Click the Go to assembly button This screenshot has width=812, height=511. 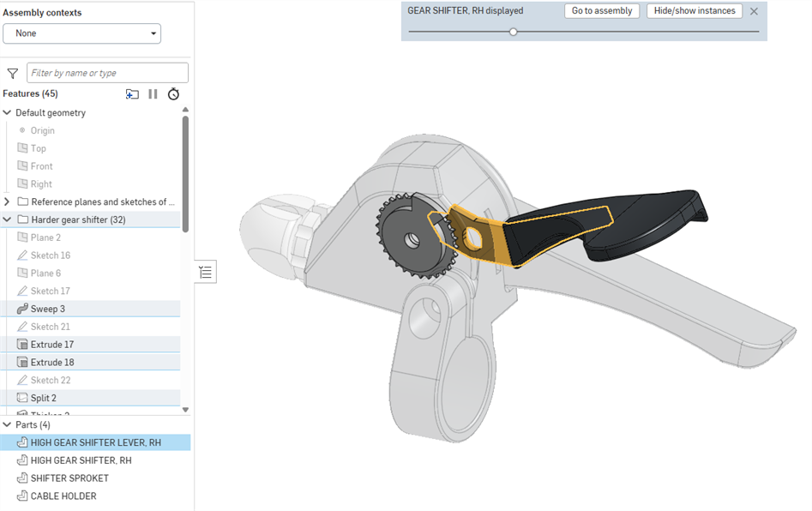coord(601,11)
